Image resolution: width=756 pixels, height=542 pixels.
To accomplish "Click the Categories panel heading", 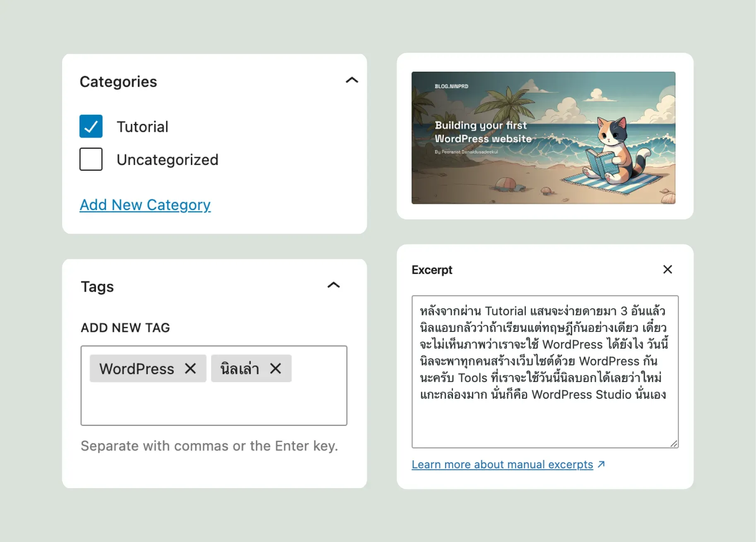I will [x=118, y=82].
